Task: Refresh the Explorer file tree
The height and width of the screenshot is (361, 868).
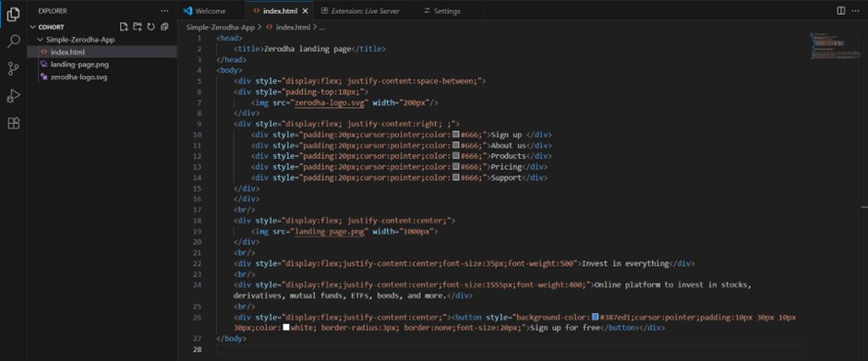Action: click(x=151, y=27)
